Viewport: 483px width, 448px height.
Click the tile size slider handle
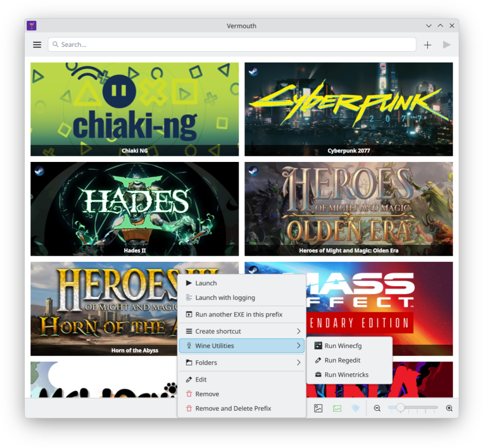click(400, 407)
